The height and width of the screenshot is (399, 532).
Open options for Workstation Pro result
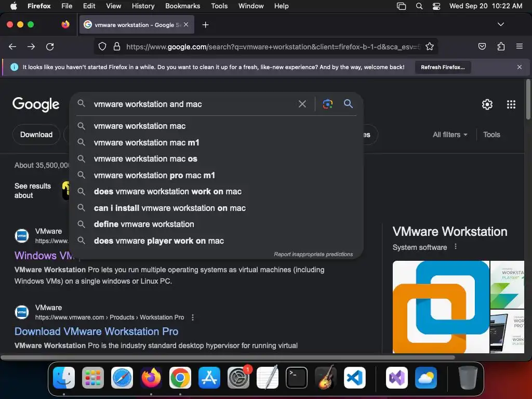[x=193, y=317]
